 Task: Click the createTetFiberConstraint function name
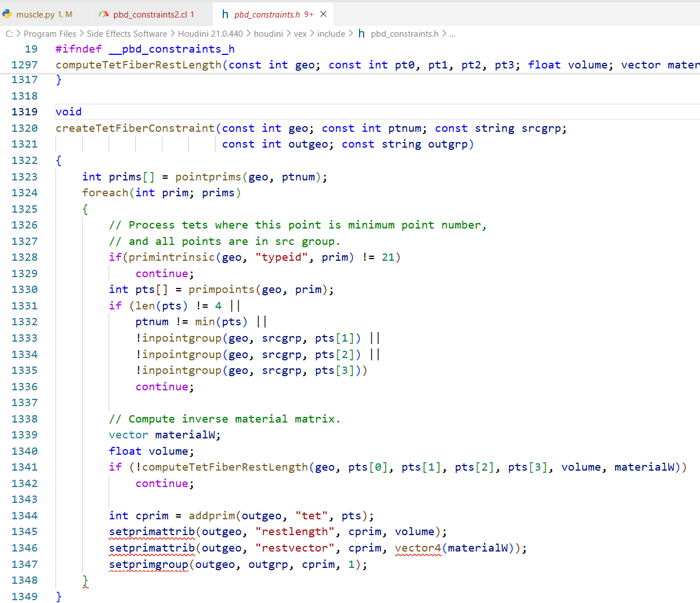[x=135, y=128]
